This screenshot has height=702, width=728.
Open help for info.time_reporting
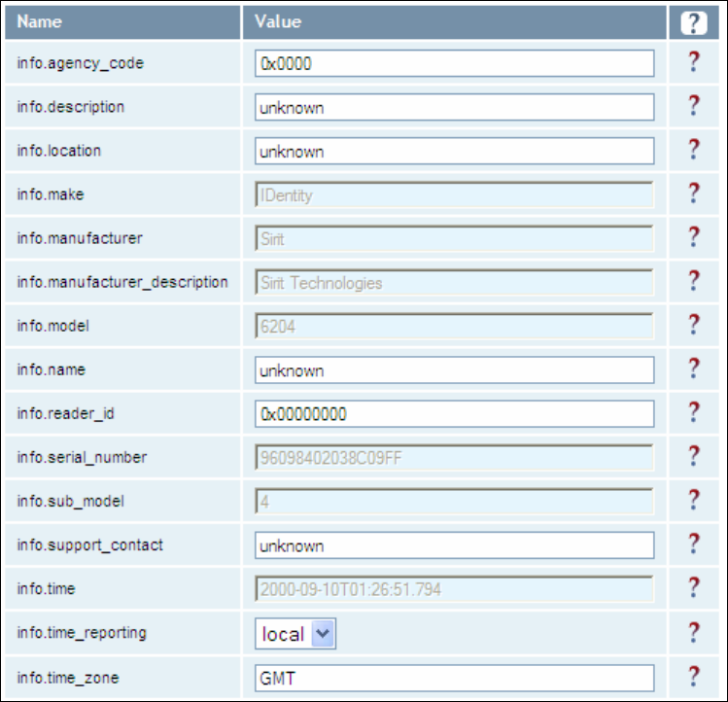pos(694,633)
